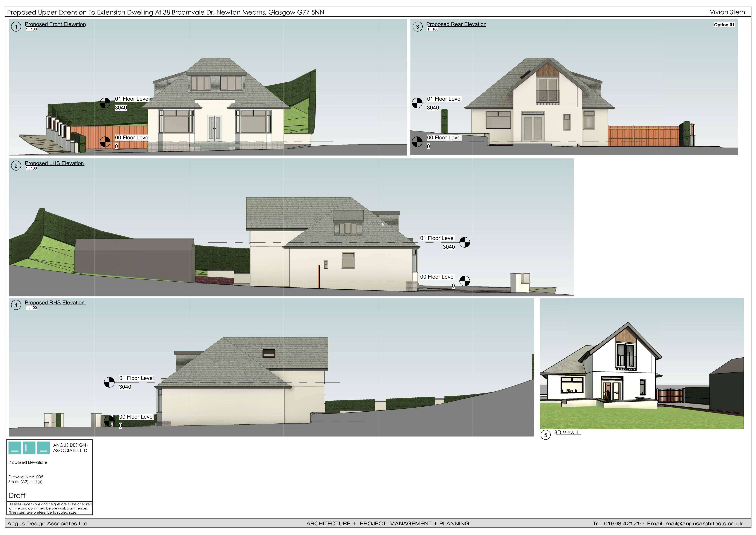Viewport: 756px width, 535px height.
Task: Click the circled view number 5 marker
Action: [546, 435]
